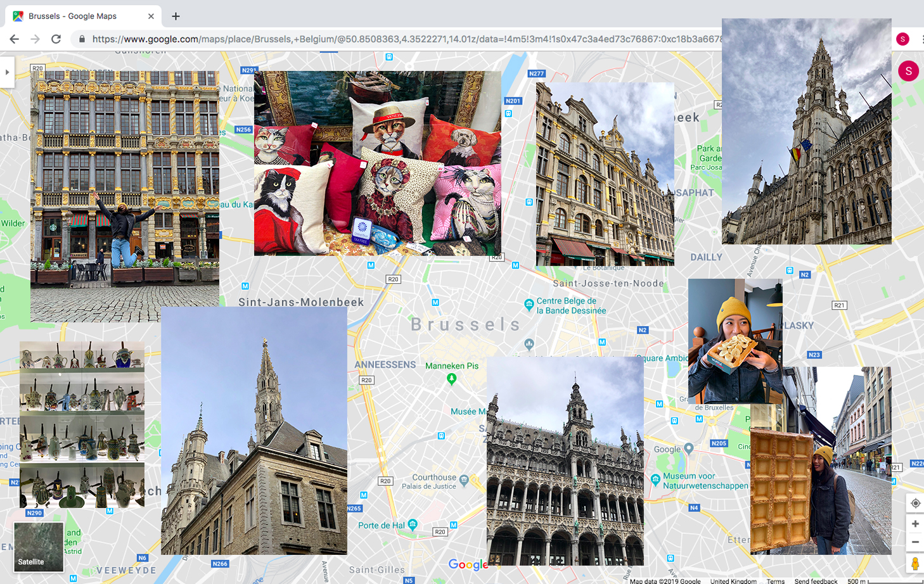924x584 pixels.
Task: Click the cat cushions photo
Action: pos(378,163)
